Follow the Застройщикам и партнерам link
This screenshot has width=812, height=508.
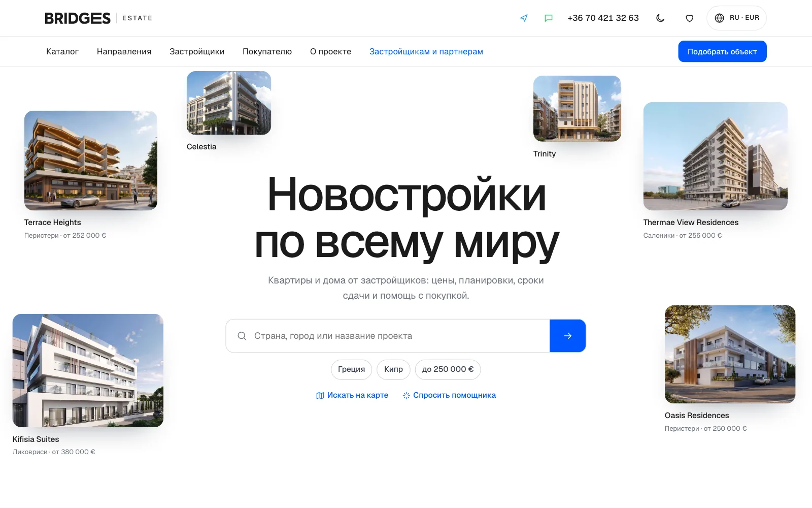426,51
